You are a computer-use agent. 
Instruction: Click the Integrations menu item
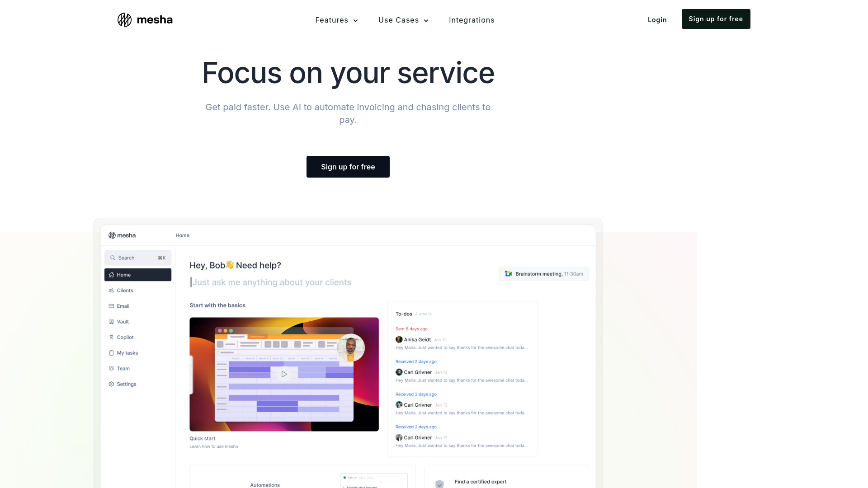(x=472, y=20)
